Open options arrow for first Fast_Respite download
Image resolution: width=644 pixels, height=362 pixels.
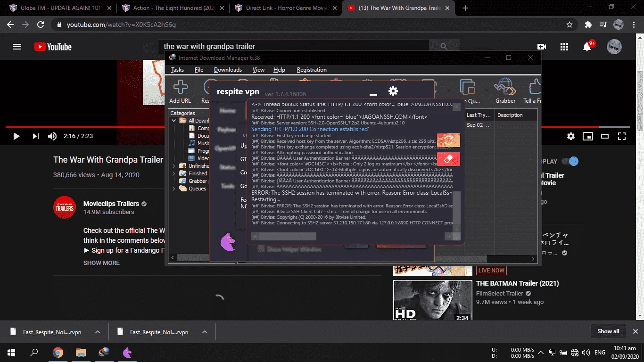coord(98,332)
